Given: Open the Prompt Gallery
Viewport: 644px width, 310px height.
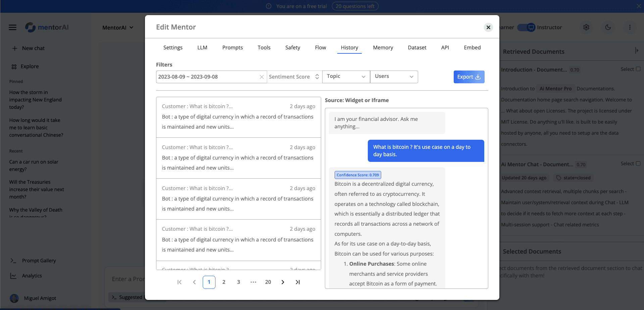Looking at the screenshot, I should pos(39,260).
